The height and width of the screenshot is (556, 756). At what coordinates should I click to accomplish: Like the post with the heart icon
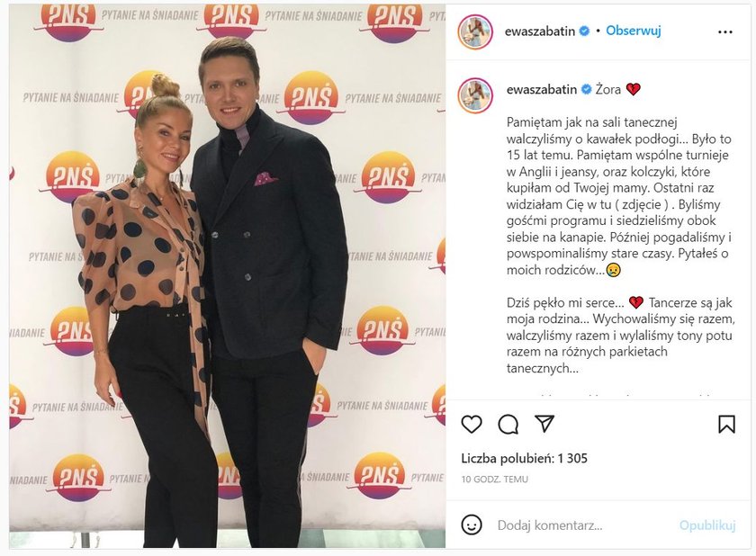pos(472,425)
